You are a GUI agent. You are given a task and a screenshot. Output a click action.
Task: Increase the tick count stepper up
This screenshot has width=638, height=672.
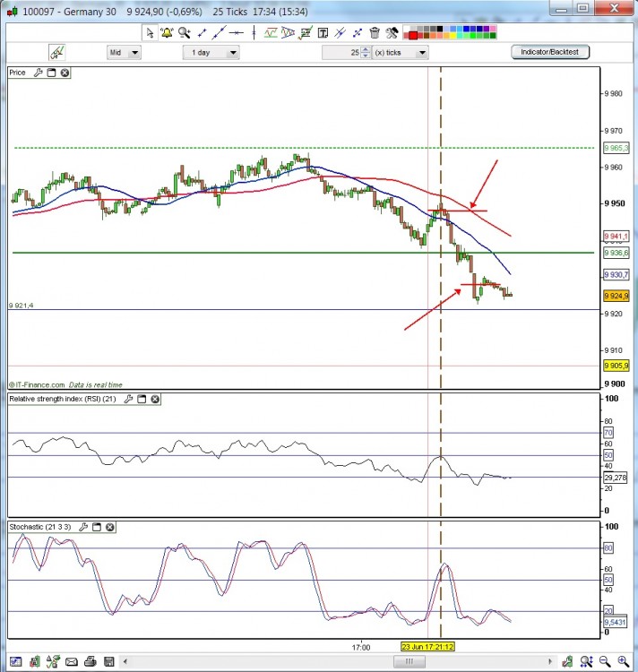365,49
